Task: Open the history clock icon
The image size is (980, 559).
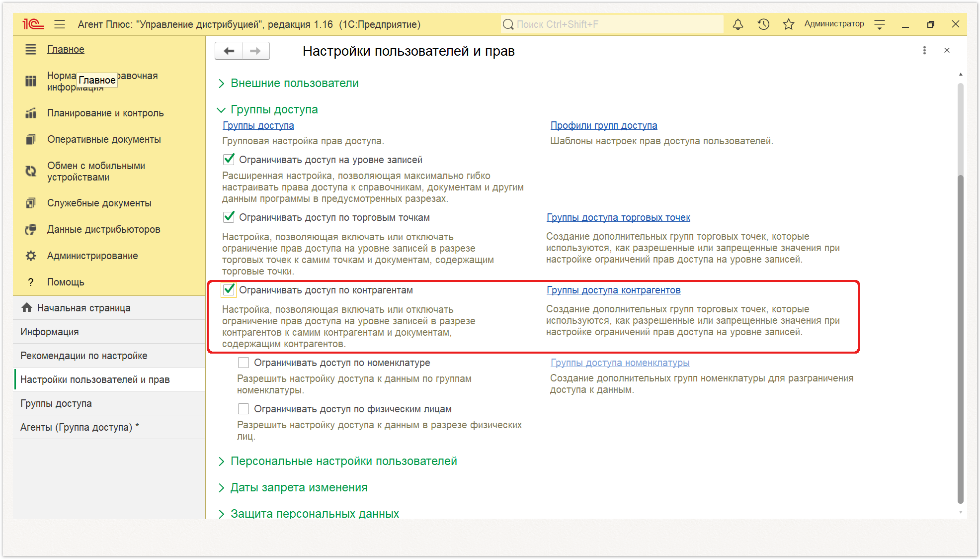Action: 763,24
